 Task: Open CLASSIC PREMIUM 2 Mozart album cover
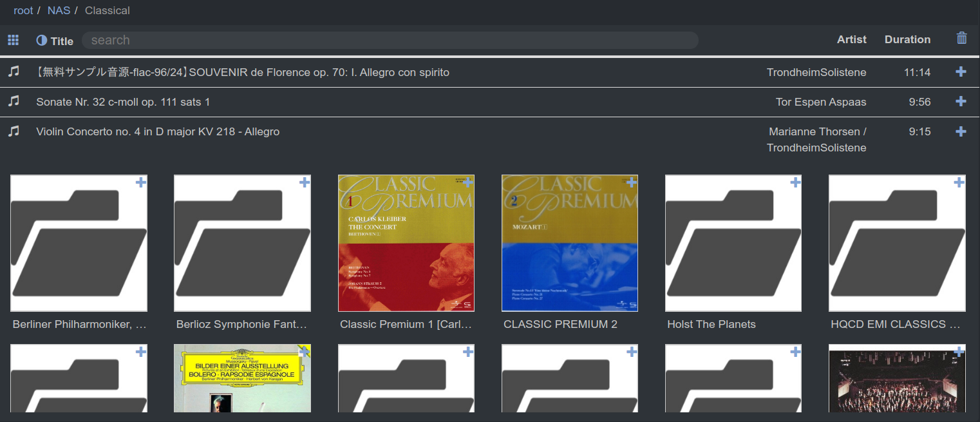(569, 243)
